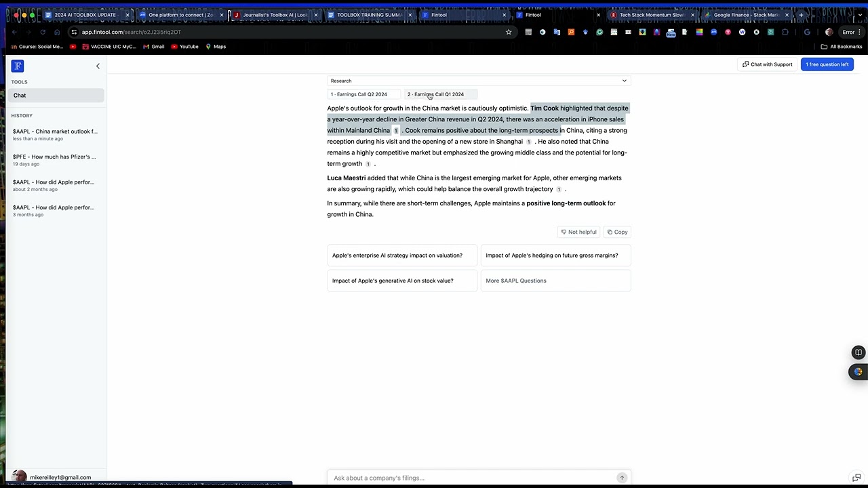Collapse the sidebar using the chevron arrow
Image resolution: width=868 pixels, height=488 pixels.
pos(98,66)
